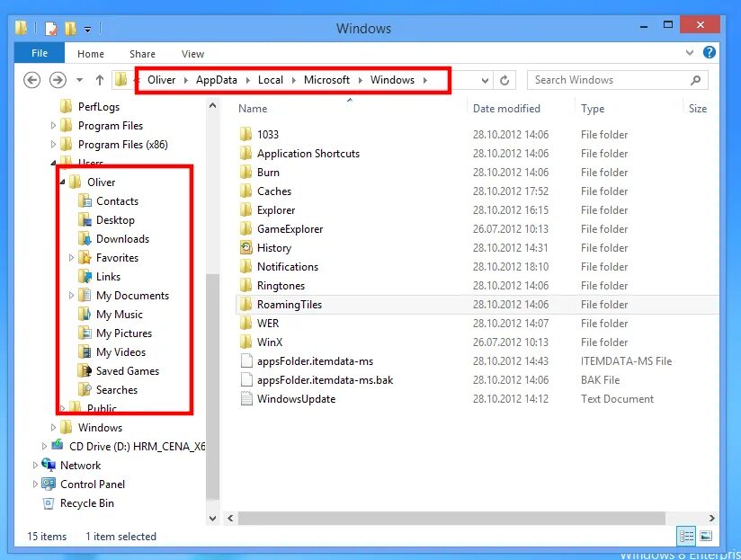Open Links in the navigation tree

point(108,277)
